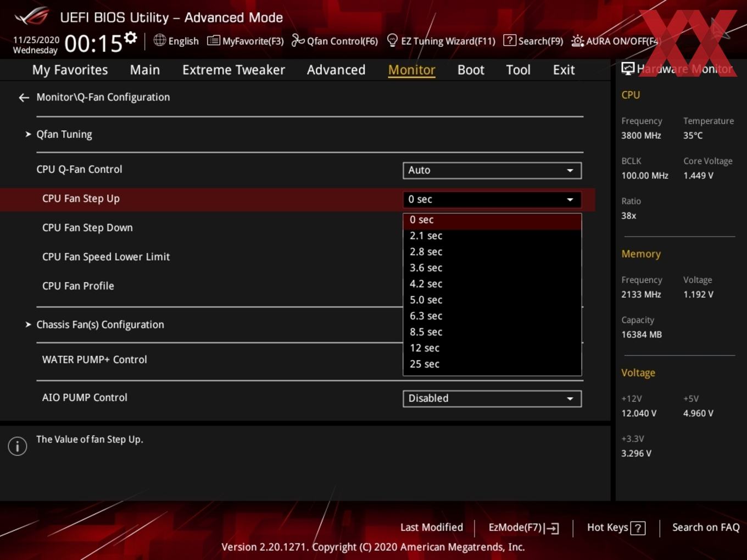747x560 pixels.
Task: Click the Monitor\Q-Fan Configuration breadcrumb
Action: pyautogui.click(x=103, y=97)
